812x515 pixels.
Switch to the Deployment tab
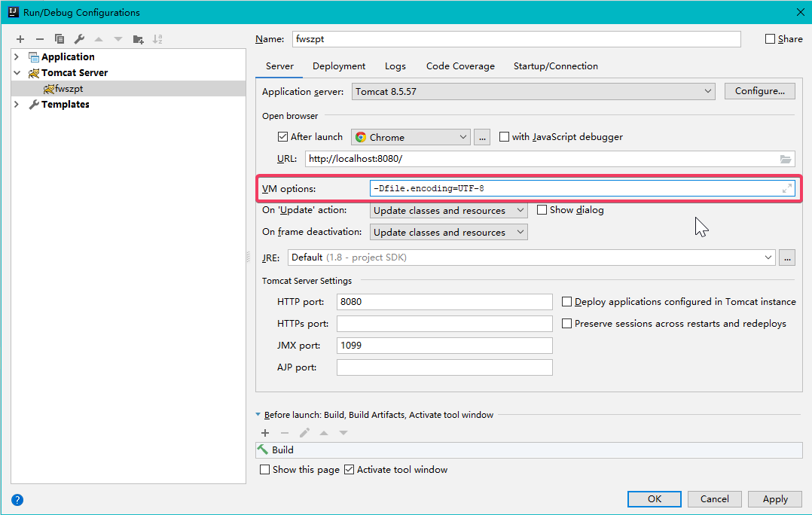[338, 66]
